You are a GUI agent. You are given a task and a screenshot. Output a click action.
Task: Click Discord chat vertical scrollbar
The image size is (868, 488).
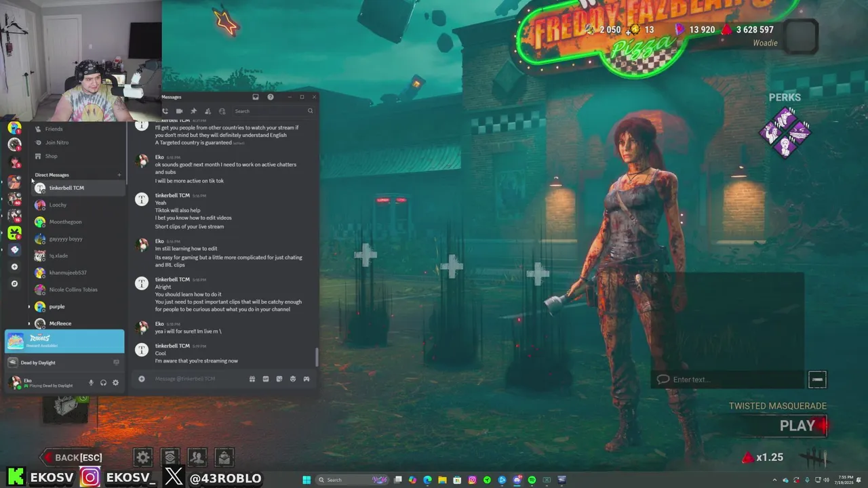[315, 356]
